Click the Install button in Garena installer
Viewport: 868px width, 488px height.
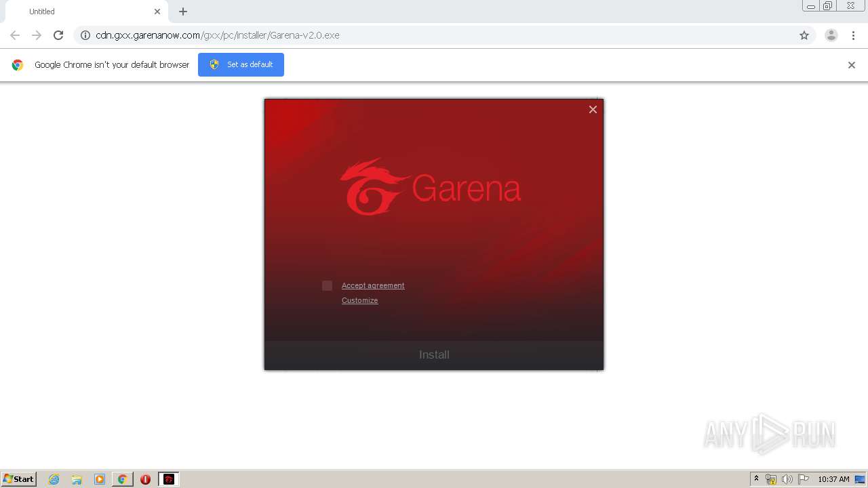434,354
